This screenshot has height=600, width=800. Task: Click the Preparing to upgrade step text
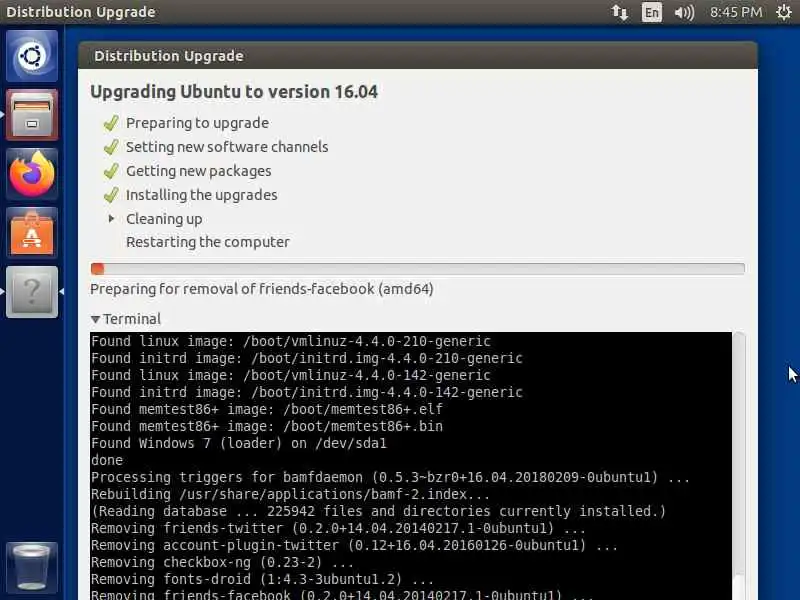point(197,123)
